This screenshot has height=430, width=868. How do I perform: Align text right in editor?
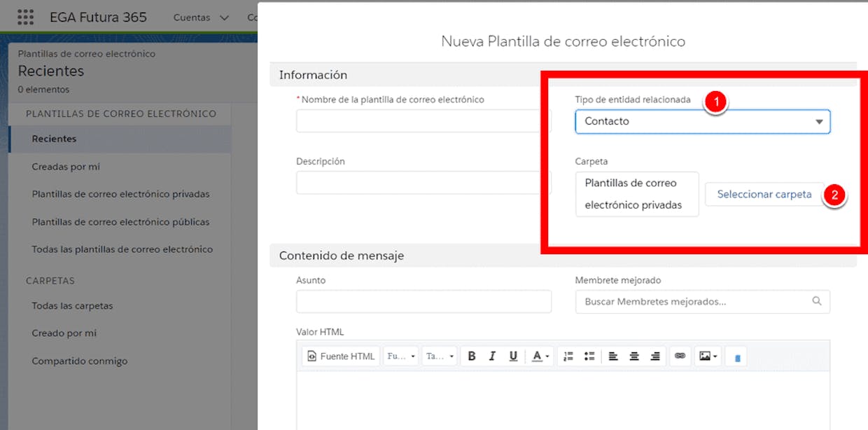click(655, 356)
